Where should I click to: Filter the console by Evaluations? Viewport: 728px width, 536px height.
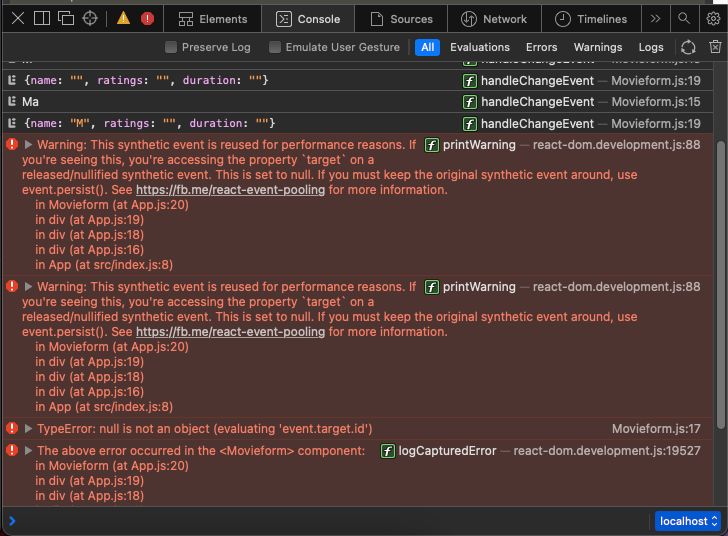(480, 47)
